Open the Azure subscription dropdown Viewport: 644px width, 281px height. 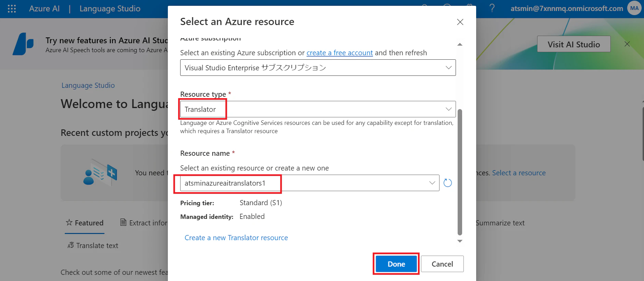318,68
